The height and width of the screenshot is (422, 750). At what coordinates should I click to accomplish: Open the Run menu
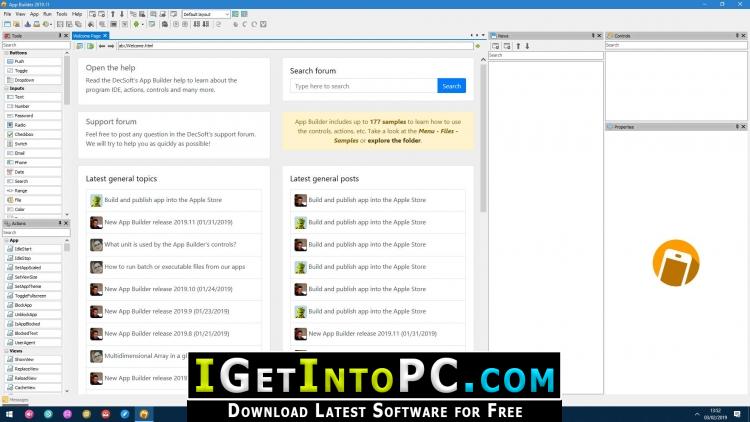click(47, 14)
